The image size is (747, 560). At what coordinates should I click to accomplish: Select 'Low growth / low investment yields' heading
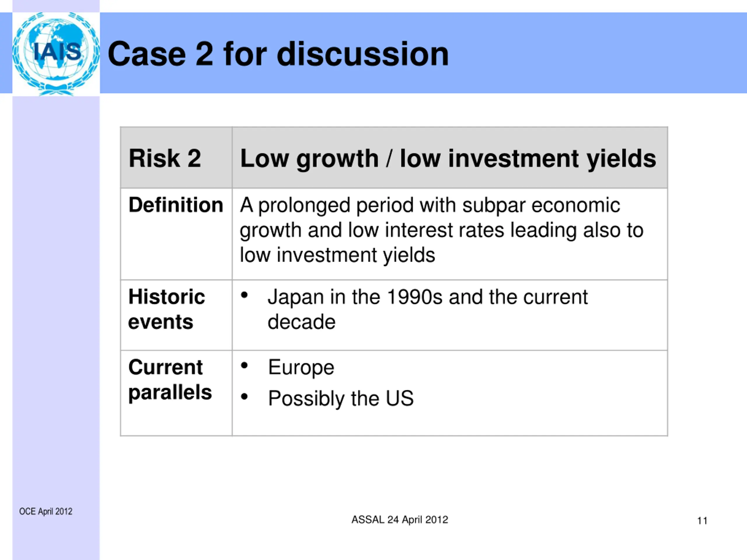pyautogui.click(x=448, y=159)
